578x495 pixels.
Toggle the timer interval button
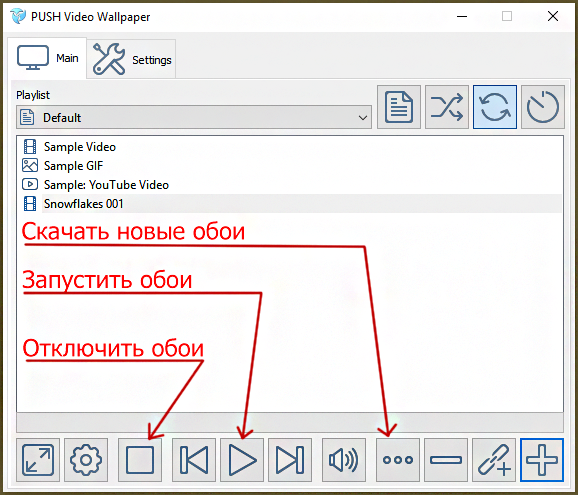543,107
